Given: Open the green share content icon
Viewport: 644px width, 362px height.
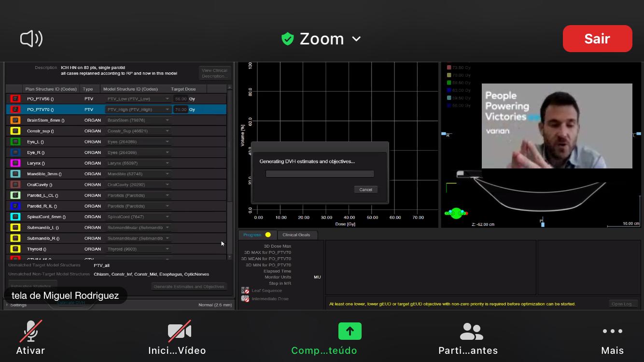Looking at the screenshot, I should (350, 331).
